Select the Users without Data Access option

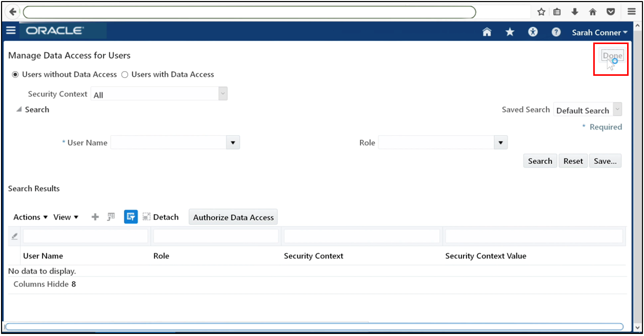tap(15, 74)
